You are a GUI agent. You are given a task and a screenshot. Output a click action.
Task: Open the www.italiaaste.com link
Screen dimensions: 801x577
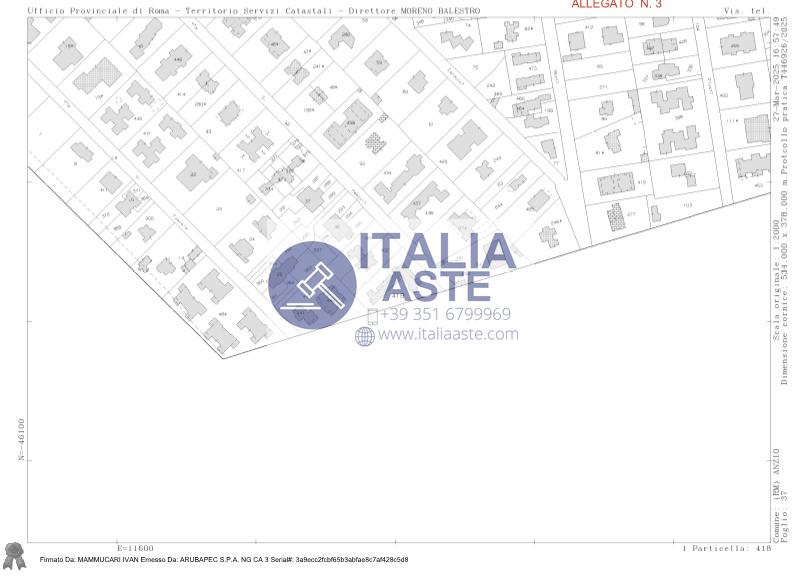(x=447, y=335)
